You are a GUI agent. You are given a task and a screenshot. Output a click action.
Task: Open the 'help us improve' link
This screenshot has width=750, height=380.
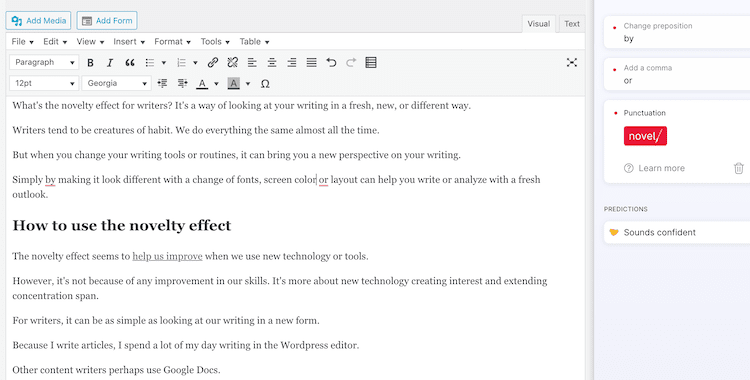(x=167, y=256)
